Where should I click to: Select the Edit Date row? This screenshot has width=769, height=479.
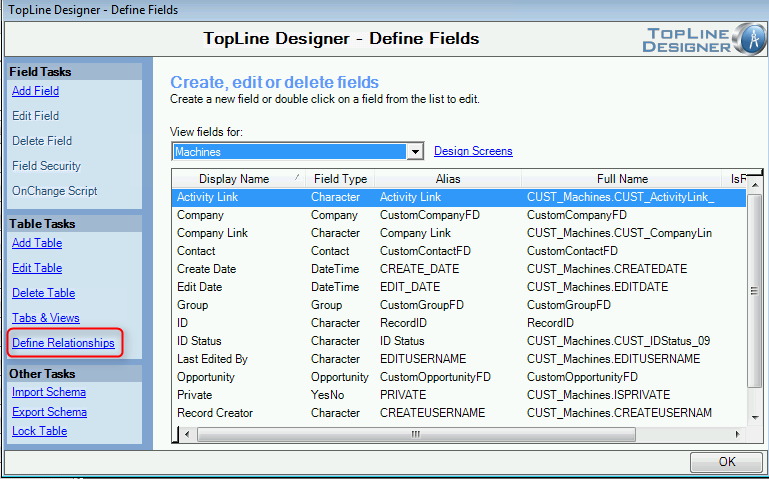(459, 287)
